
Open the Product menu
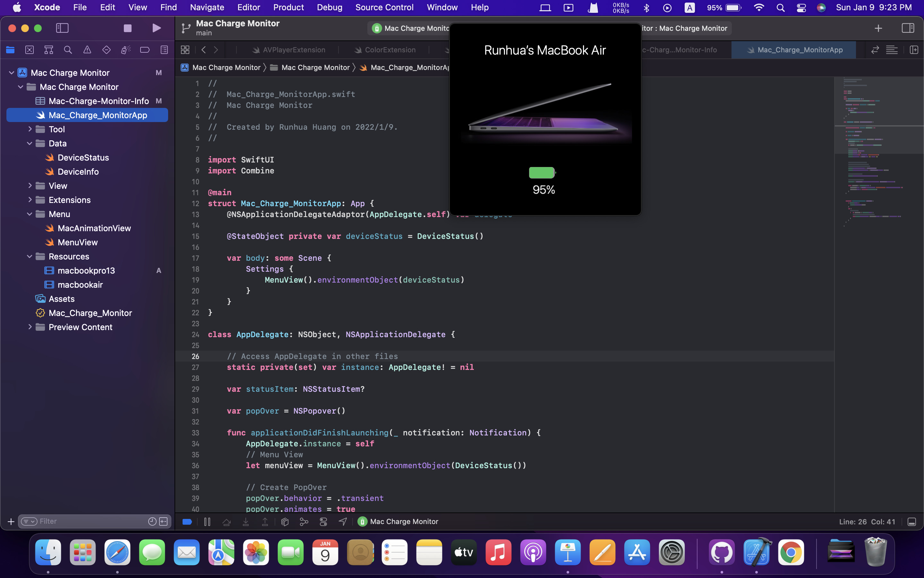coord(288,7)
